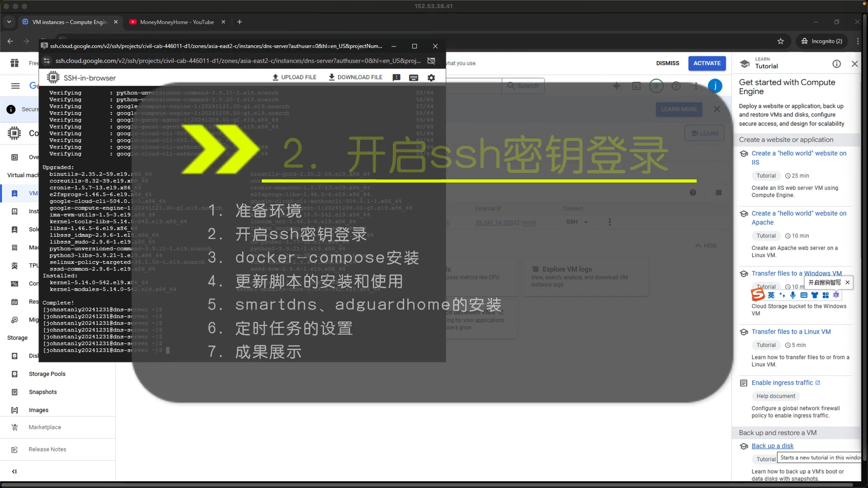Viewport: 868px width, 488px height.
Task: Open Release Notes in the sidebar
Action: tap(47, 449)
